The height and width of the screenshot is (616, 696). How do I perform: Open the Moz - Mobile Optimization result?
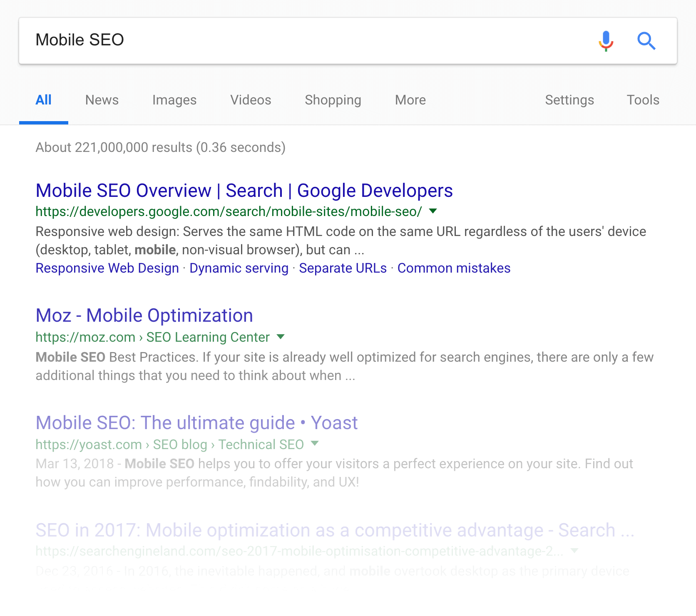[x=144, y=315]
